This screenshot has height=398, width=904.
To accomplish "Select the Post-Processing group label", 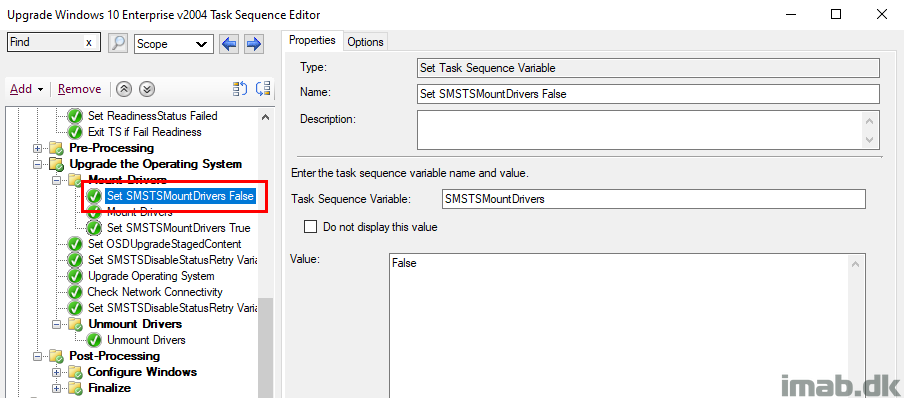I will tap(115, 356).
